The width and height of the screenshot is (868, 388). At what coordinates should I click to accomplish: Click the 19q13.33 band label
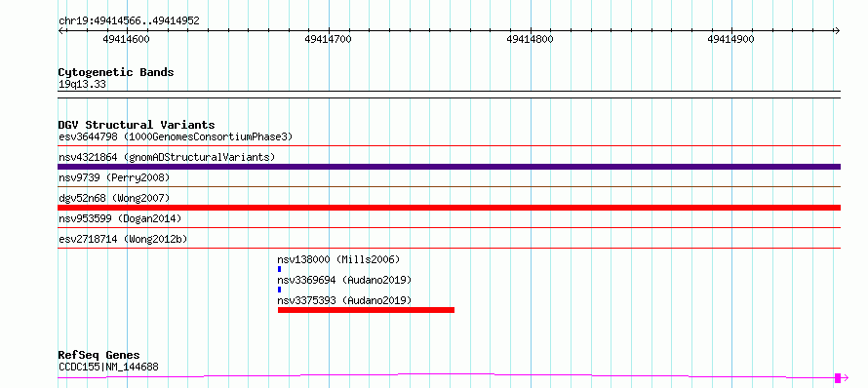click(x=83, y=85)
